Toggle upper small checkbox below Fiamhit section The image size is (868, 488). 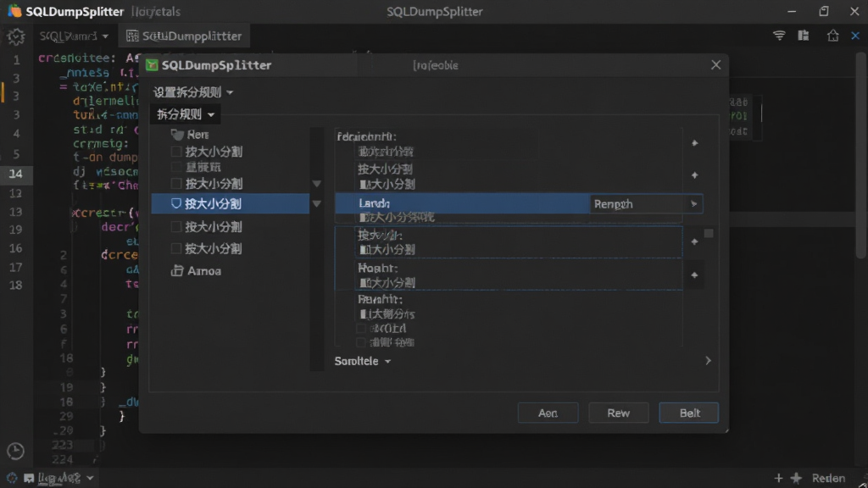tap(361, 329)
